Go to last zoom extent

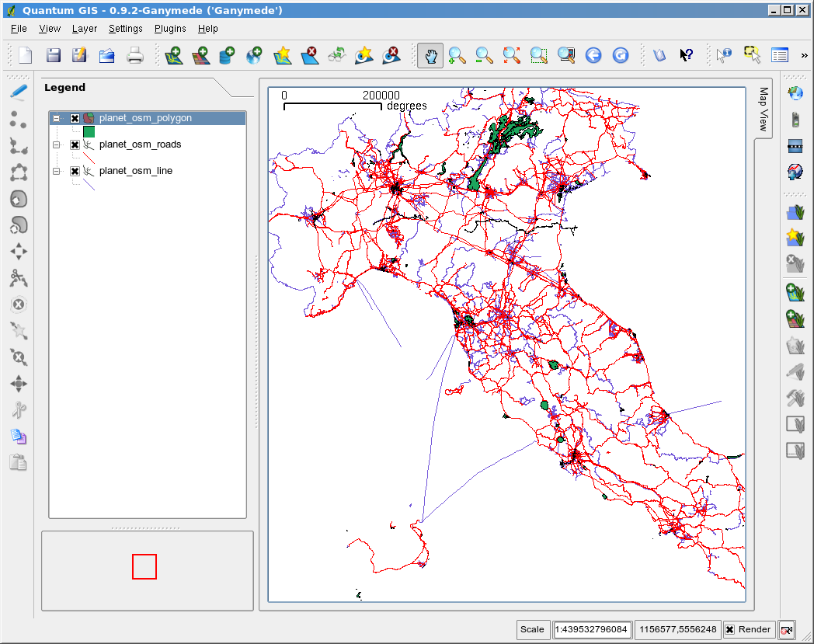[x=593, y=55]
